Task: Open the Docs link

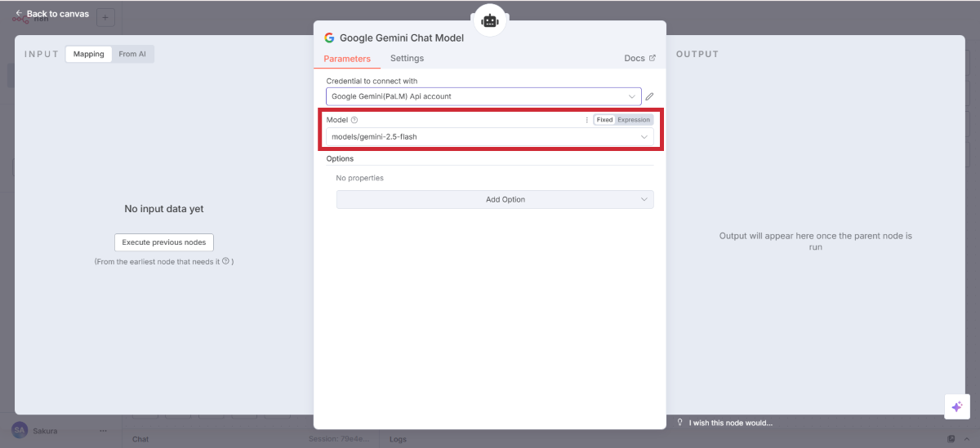Action: 639,58
